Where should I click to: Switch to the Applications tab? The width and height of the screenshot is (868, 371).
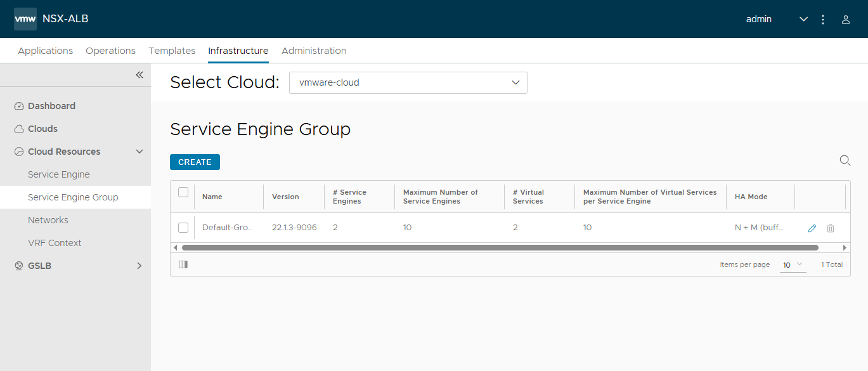point(46,51)
